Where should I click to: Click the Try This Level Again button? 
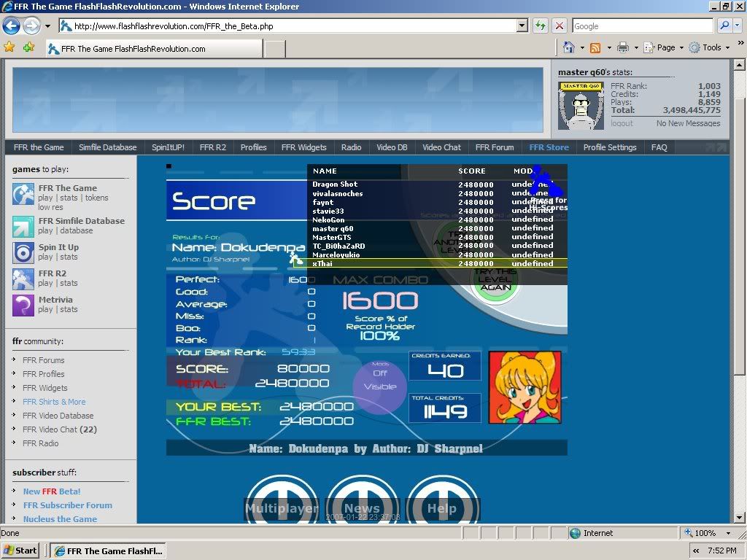tap(495, 279)
